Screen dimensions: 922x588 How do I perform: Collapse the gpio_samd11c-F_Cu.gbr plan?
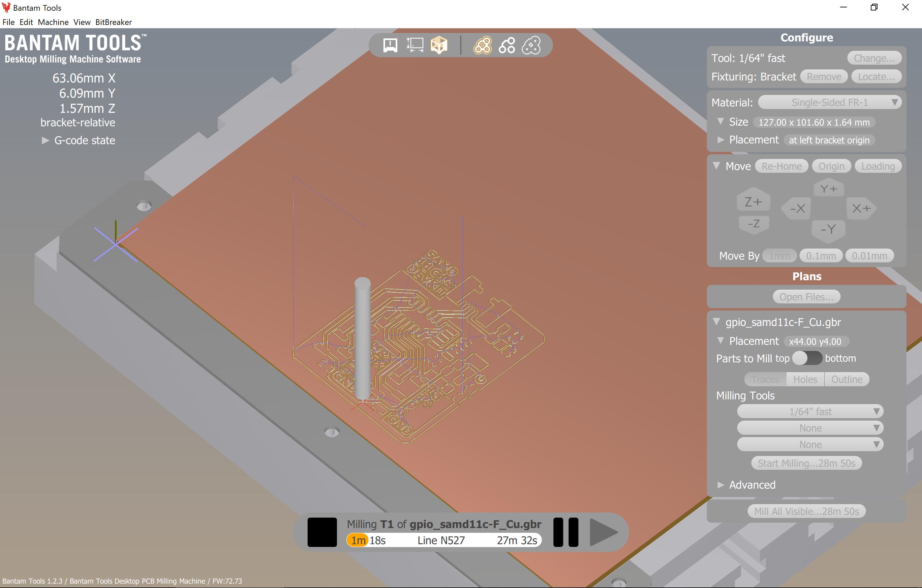pos(716,321)
